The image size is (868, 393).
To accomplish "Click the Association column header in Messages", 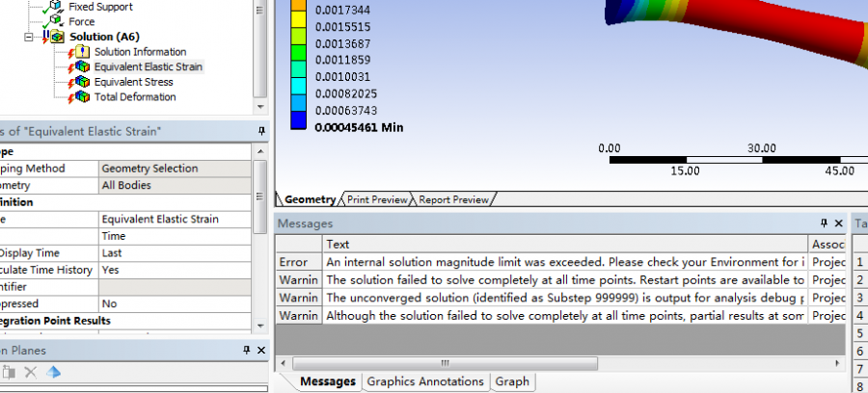I will coord(827,245).
